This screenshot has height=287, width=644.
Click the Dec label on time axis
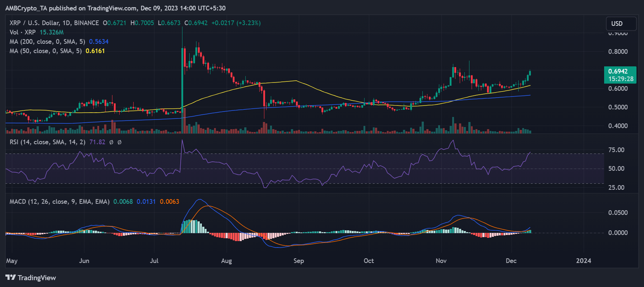[511, 261]
